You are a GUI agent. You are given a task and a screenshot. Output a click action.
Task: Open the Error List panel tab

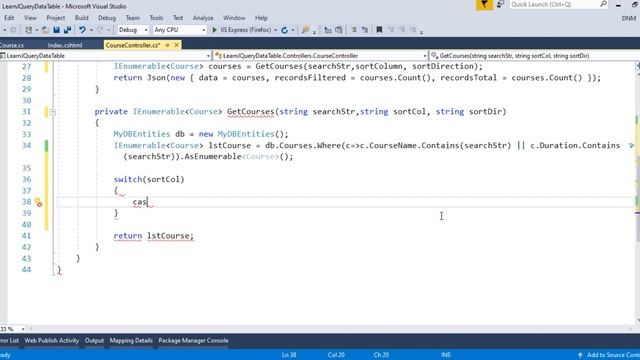tap(9, 340)
